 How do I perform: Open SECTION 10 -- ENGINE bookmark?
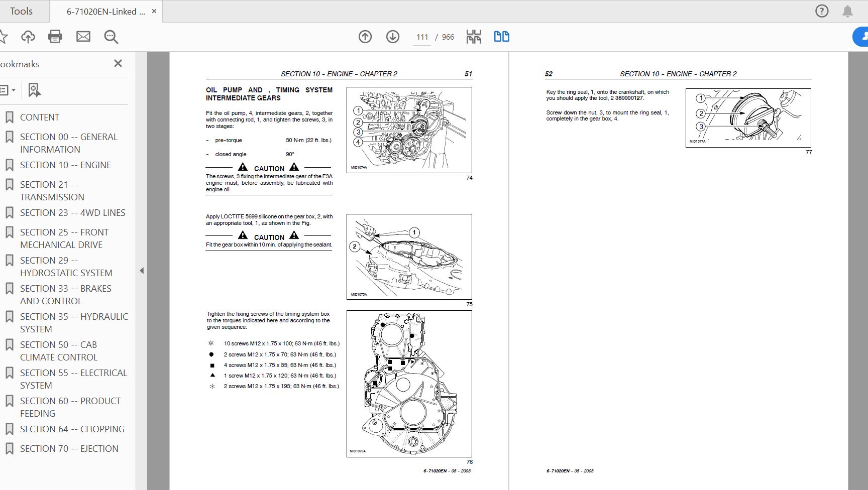[65, 165]
